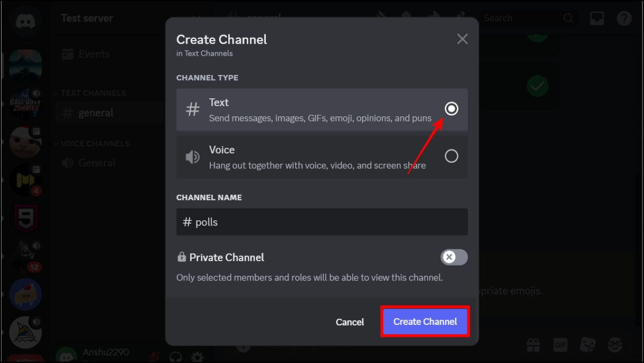Screen dimensions: 644x363
Task: Click the help question mark icon
Action: (x=624, y=19)
